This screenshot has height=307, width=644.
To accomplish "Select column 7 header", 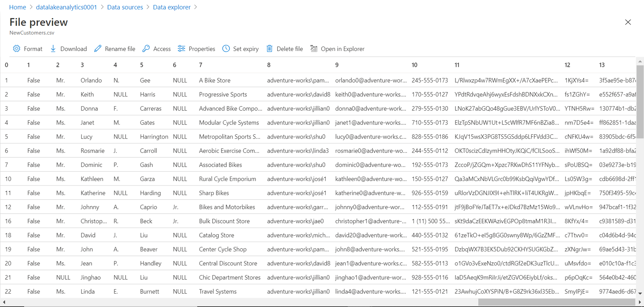I will pyautogui.click(x=201, y=65).
